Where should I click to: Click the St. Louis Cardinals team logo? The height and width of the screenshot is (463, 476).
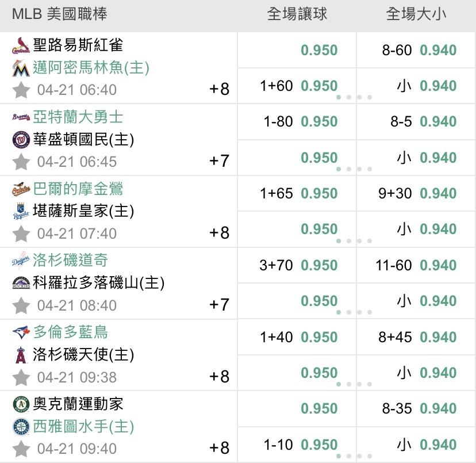(x=21, y=45)
